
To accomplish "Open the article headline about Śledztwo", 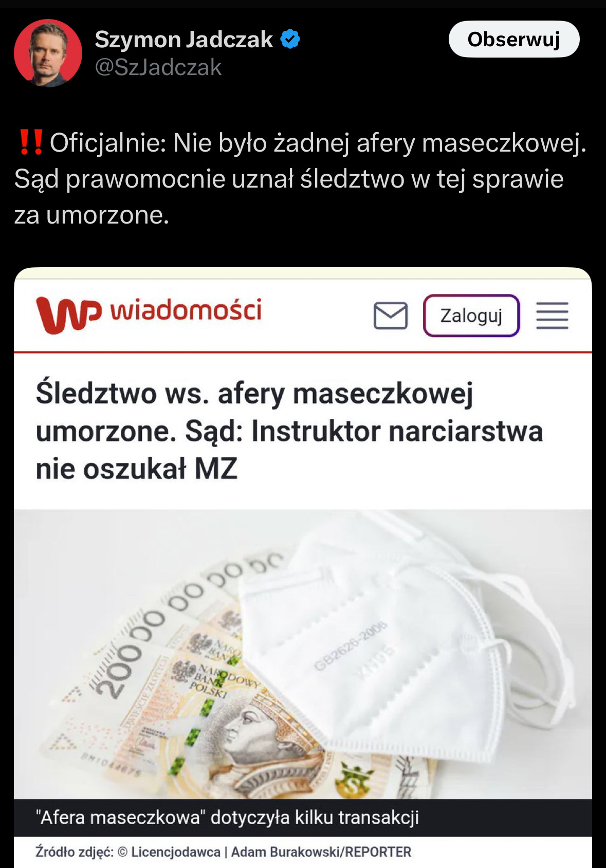I will [289, 431].
